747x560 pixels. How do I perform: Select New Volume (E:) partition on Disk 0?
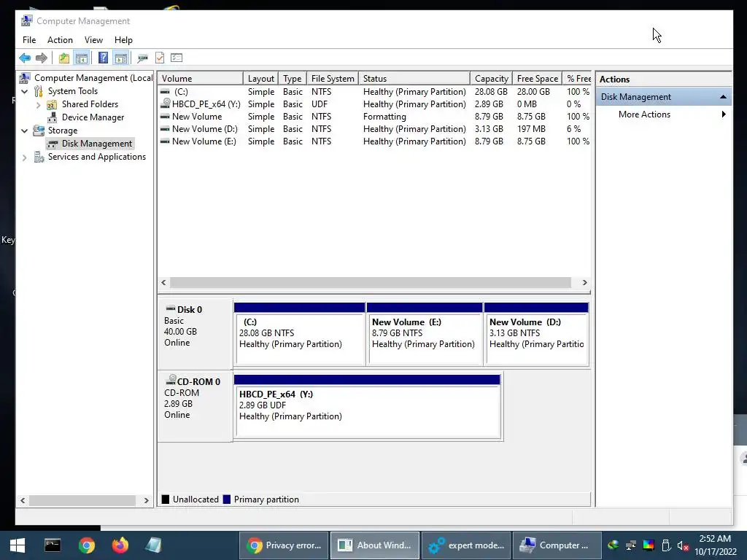tap(425, 334)
